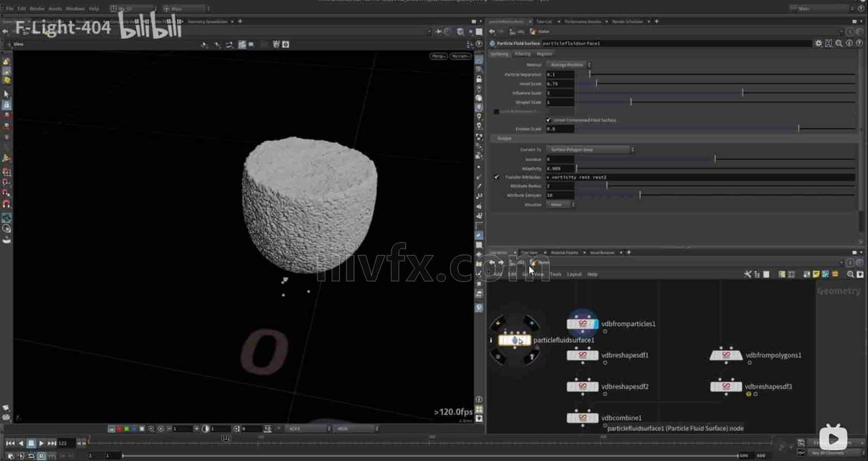Toggle the real-time playback button
Viewport: 868px width, 461px height.
(41, 456)
